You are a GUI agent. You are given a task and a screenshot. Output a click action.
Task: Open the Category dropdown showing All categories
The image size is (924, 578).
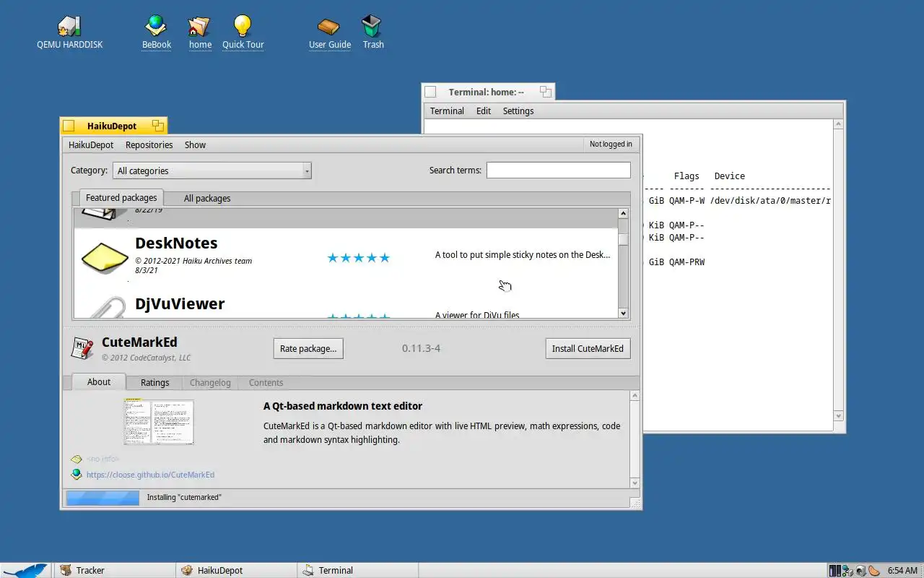(212, 171)
